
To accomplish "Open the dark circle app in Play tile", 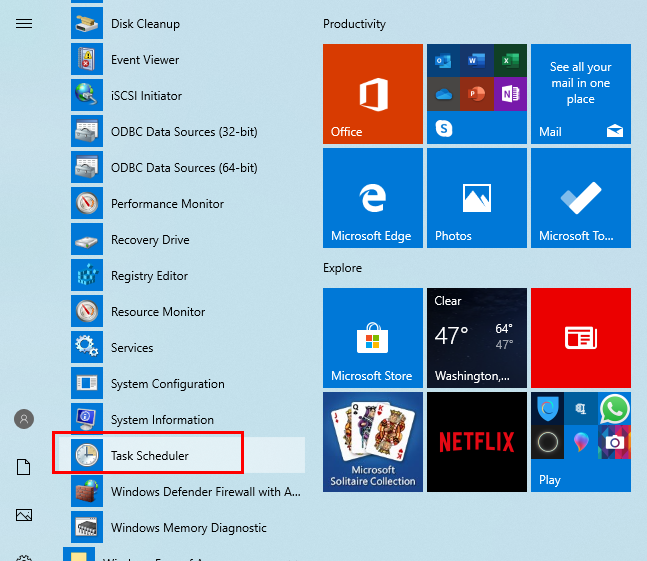I will (x=548, y=442).
